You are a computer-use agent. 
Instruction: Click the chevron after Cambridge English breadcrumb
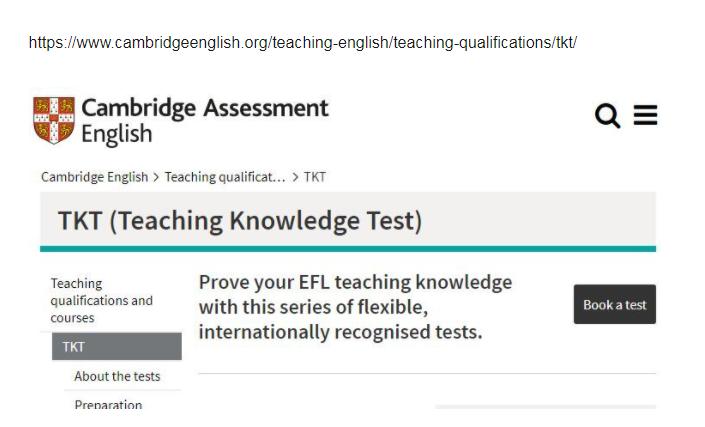click(156, 178)
